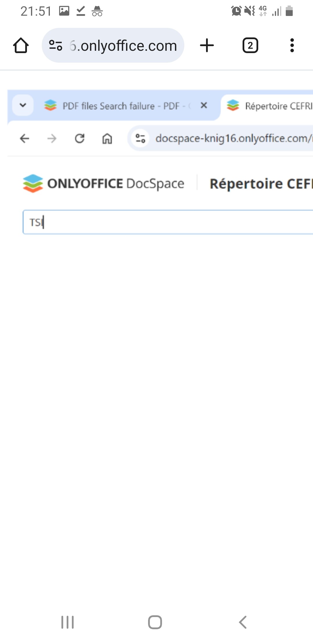The width and height of the screenshot is (313, 644).
Task: Reload the page with refresh icon
Action: pos(79,138)
